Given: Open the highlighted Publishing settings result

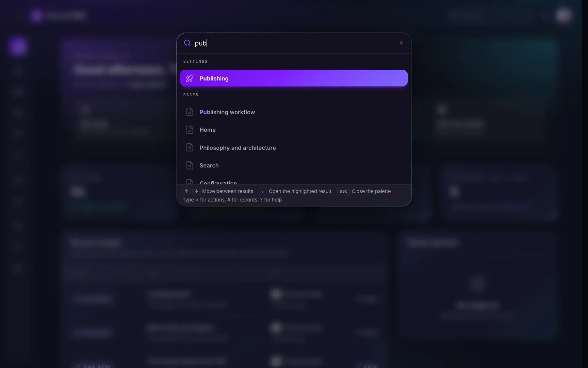Looking at the screenshot, I should pyautogui.click(x=294, y=78).
